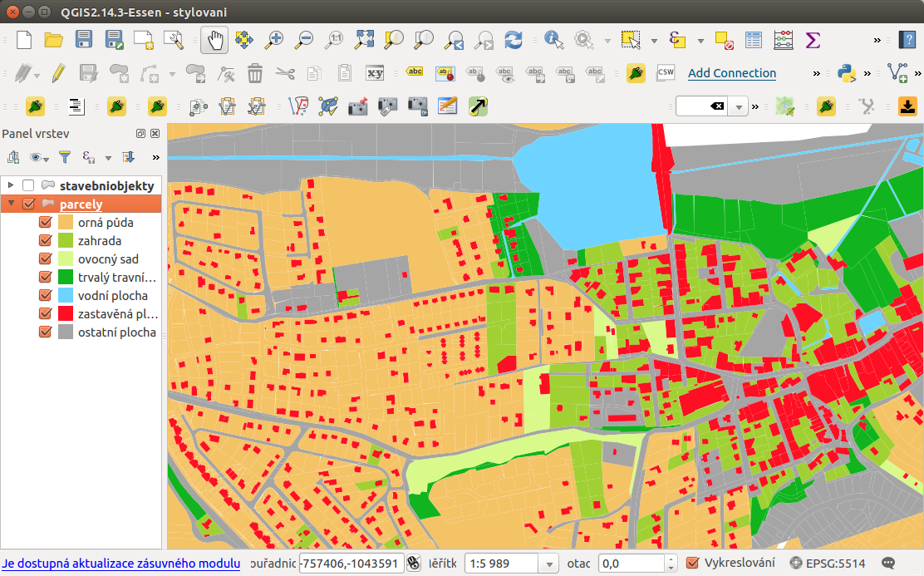Select the stavebniobjekty layer name
The width and height of the screenshot is (924, 576).
(106, 185)
